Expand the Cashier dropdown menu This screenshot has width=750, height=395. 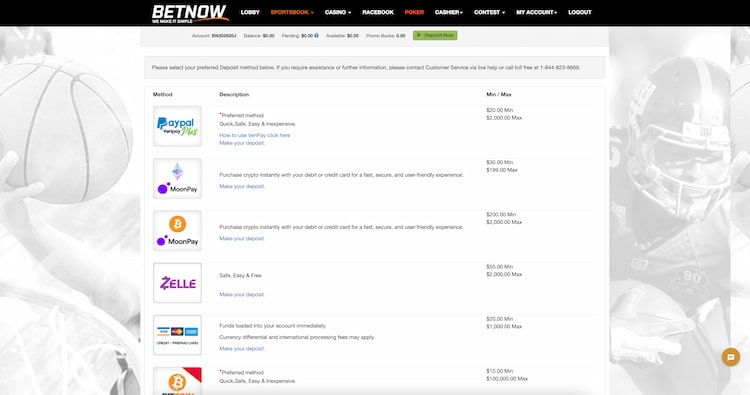(449, 12)
